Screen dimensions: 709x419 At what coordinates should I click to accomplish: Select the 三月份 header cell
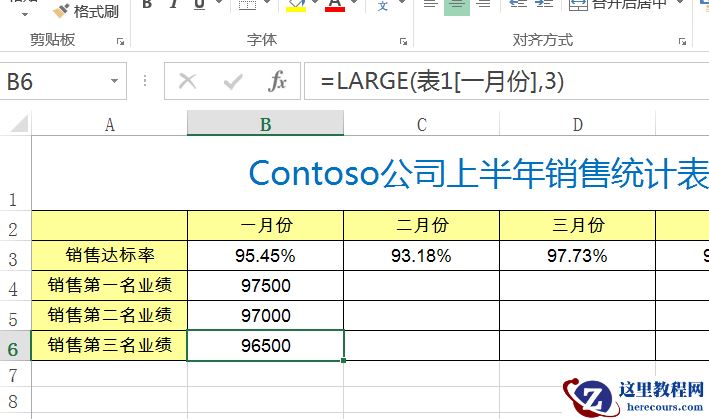pos(577,226)
